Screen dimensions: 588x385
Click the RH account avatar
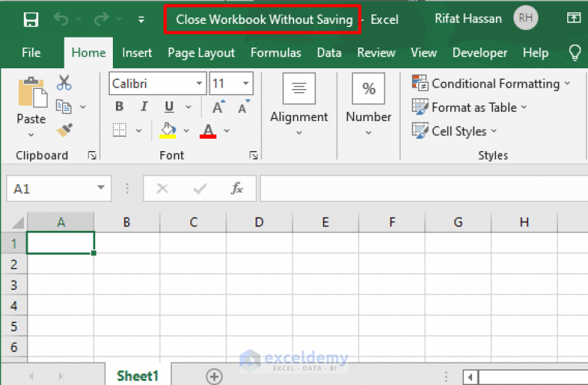525,18
